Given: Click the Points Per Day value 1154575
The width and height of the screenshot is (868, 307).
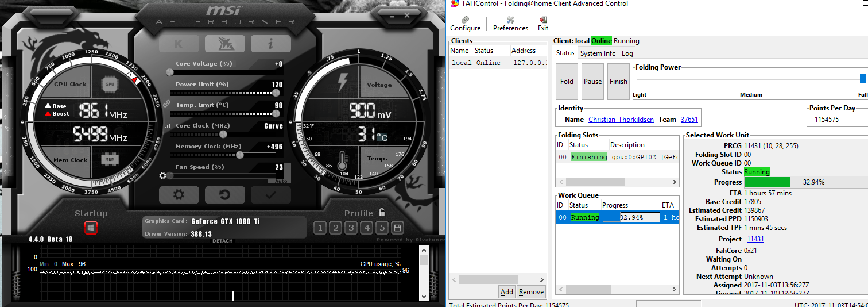Looking at the screenshot, I should click(x=827, y=120).
